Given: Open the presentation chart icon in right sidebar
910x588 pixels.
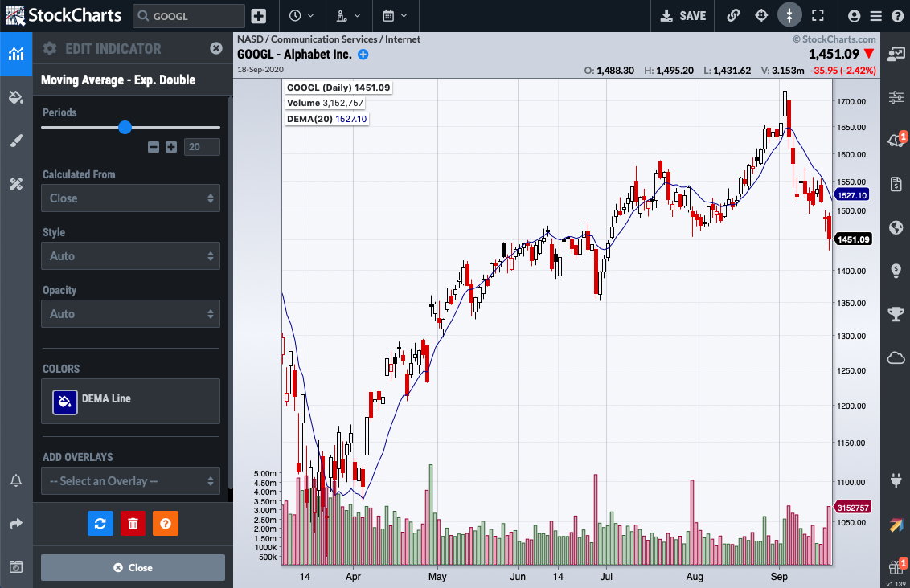Looking at the screenshot, I should [x=896, y=54].
